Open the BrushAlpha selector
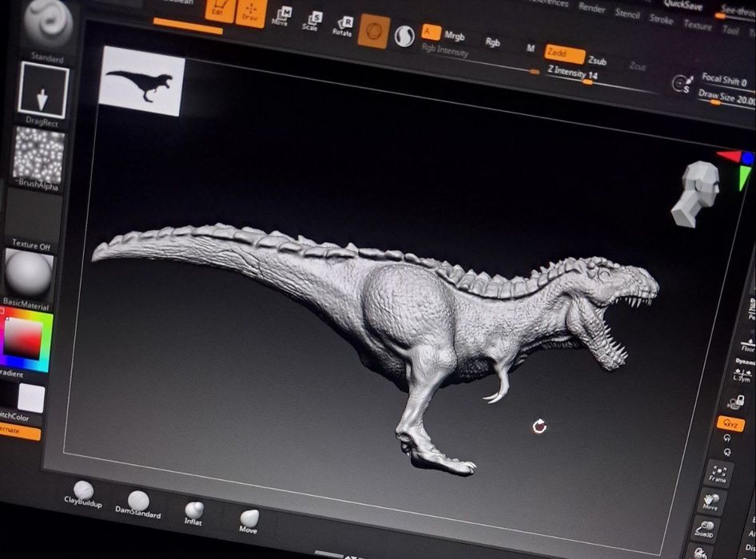This screenshot has width=756, height=559. [38, 155]
